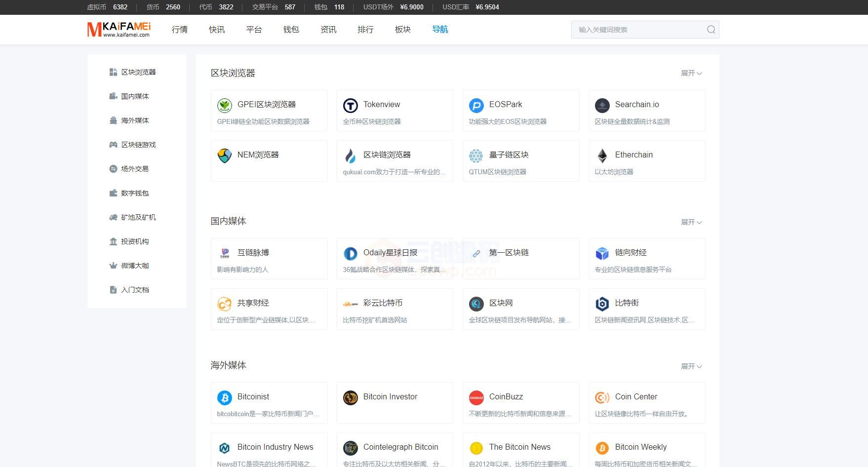Image resolution: width=868 pixels, height=467 pixels.
Task: Click the Odaily星球日报 logo icon
Action: point(351,253)
